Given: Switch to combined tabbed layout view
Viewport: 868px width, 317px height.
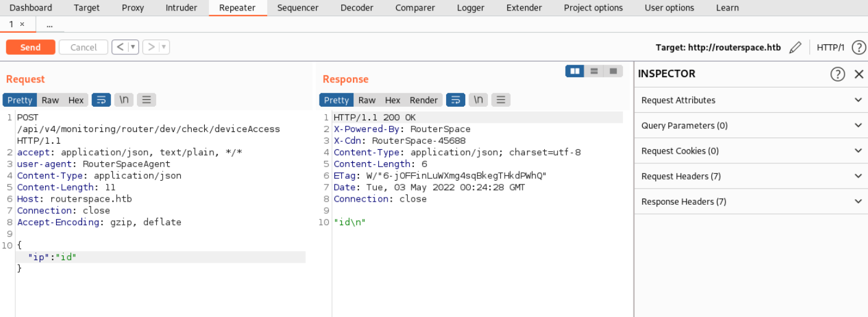Looking at the screenshot, I should [x=613, y=71].
